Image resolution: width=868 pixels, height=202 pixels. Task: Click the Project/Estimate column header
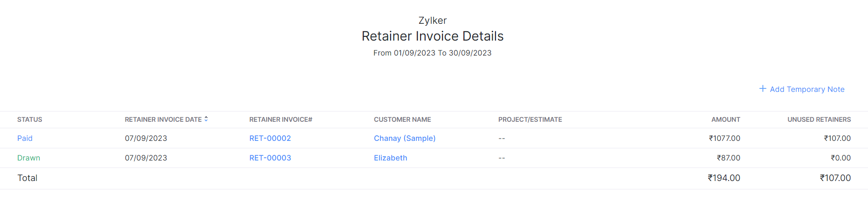pos(530,120)
